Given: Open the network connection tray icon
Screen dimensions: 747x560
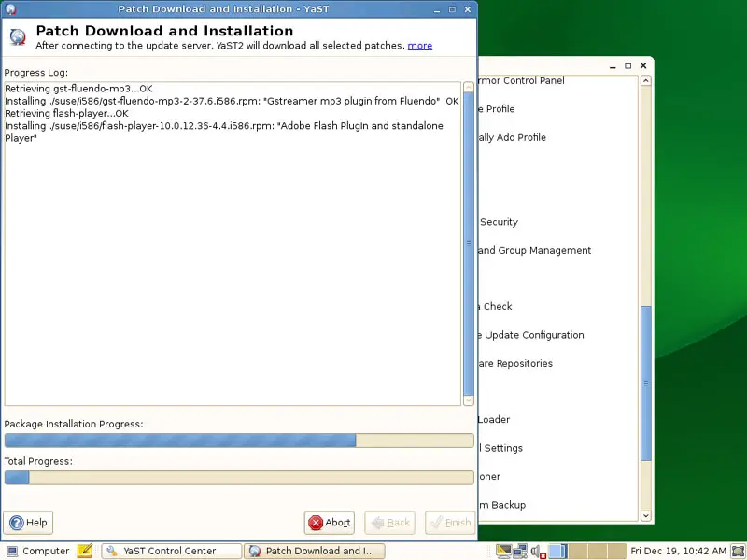Looking at the screenshot, I should click(x=520, y=551).
